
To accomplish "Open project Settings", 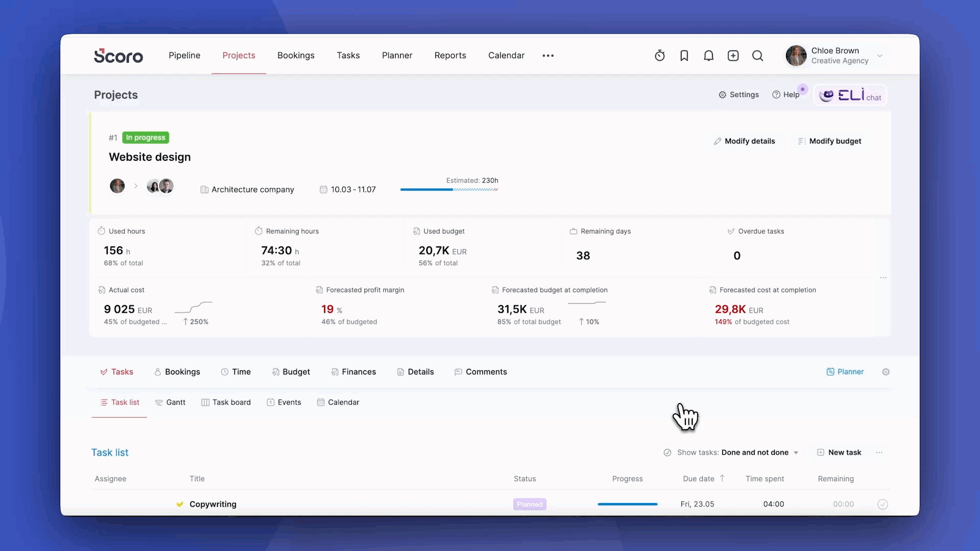I will click(739, 94).
